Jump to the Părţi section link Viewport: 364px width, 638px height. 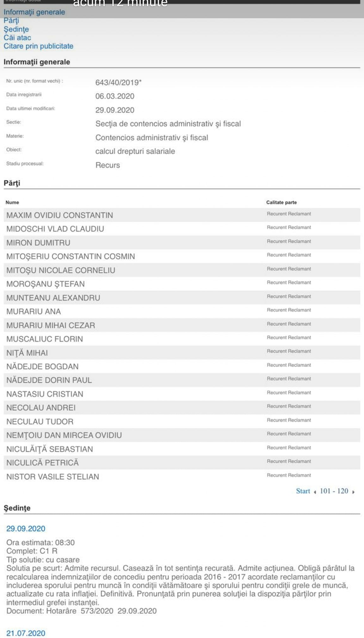click(11, 21)
